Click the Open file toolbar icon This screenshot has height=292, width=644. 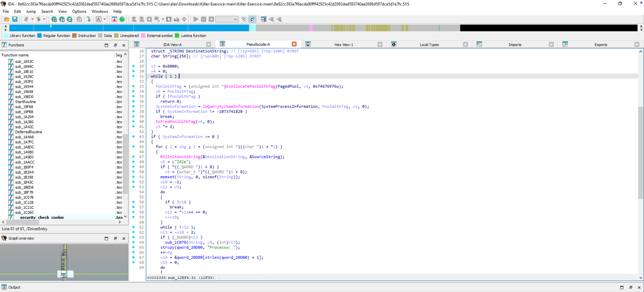[7, 19]
